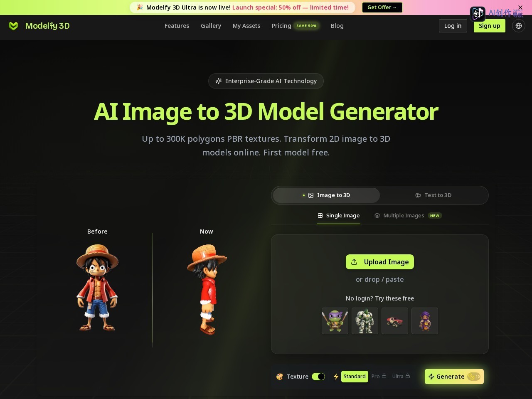The image size is (532, 399).
Task: Switch to the Text to 3D tab
Action: [x=433, y=195]
